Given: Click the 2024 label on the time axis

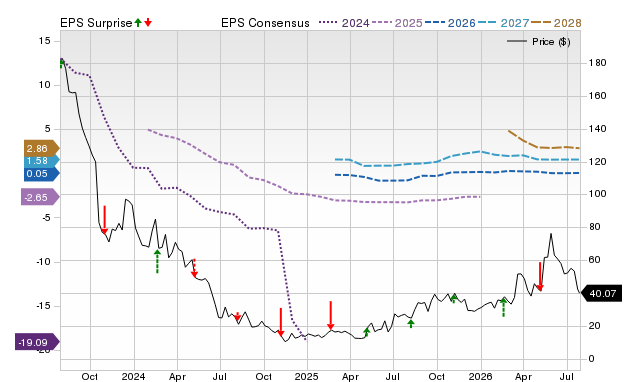Looking at the screenshot, I should coord(133,376).
